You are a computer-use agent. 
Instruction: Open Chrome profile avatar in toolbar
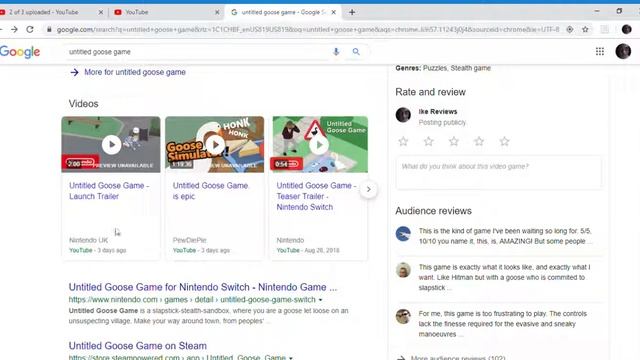tap(627, 29)
